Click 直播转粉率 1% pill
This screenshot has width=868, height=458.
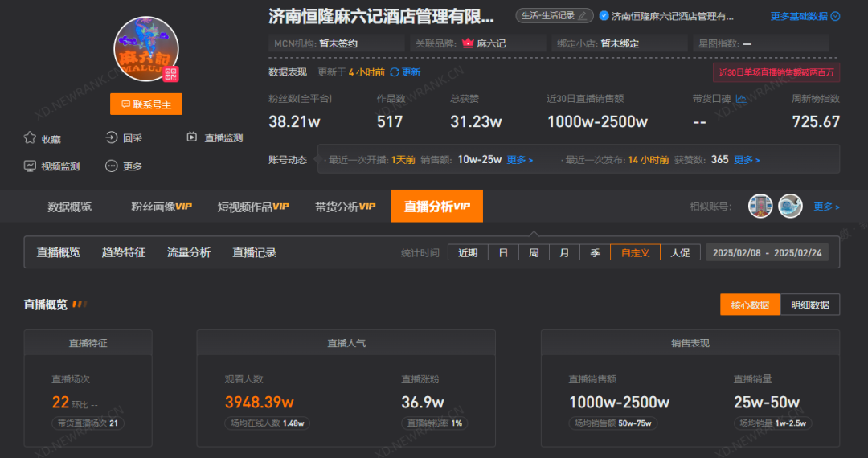click(x=435, y=423)
